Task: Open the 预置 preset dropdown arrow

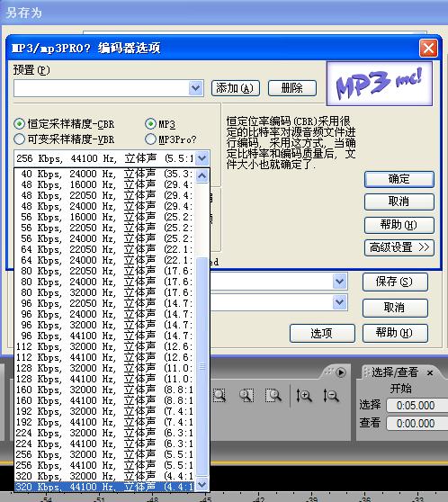Action: [196, 88]
